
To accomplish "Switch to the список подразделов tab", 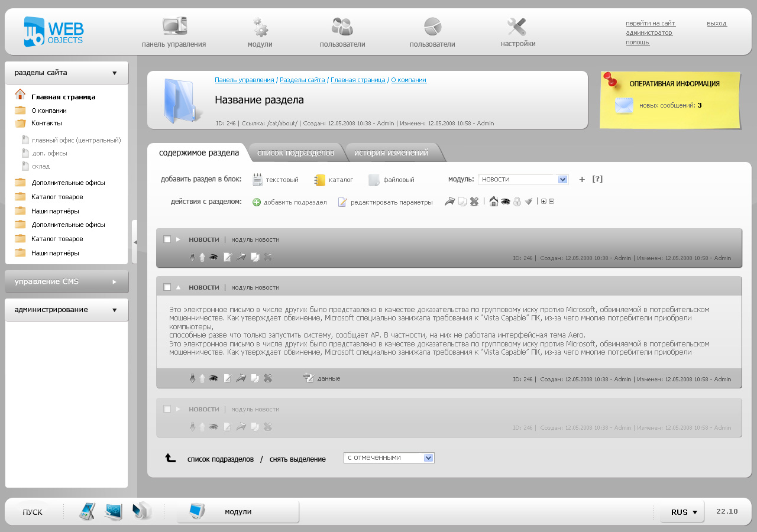I will pyautogui.click(x=296, y=151).
